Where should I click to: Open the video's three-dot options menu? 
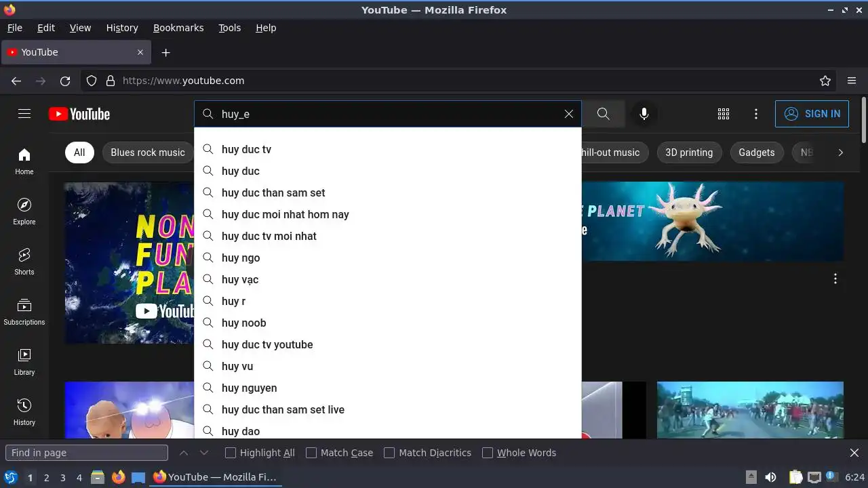tap(835, 279)
